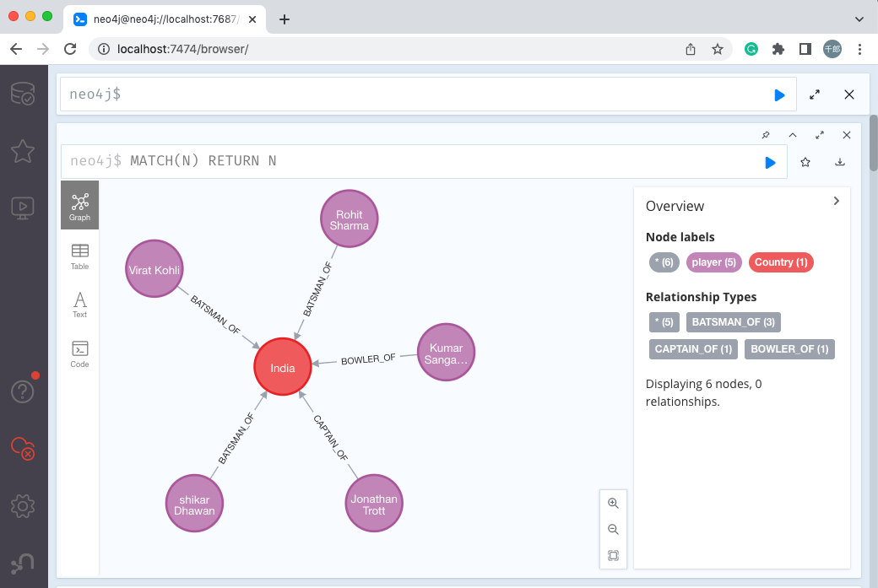Viewport: 878px width, 588px height.
Task: Zoom out on the graph
Action: pos(613,529)
